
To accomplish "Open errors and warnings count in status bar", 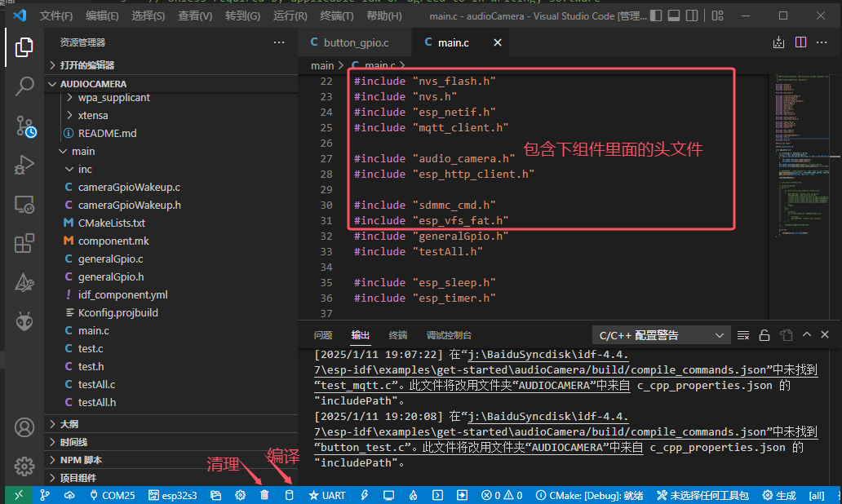I will point(502,495).
